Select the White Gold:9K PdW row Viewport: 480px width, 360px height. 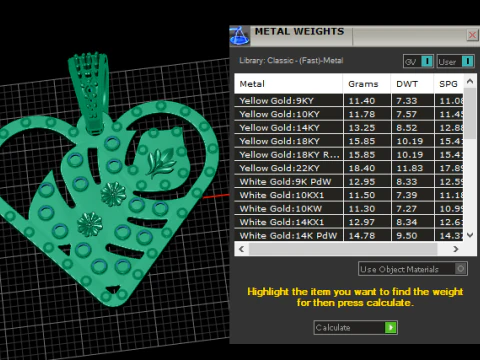click(349, 182)
